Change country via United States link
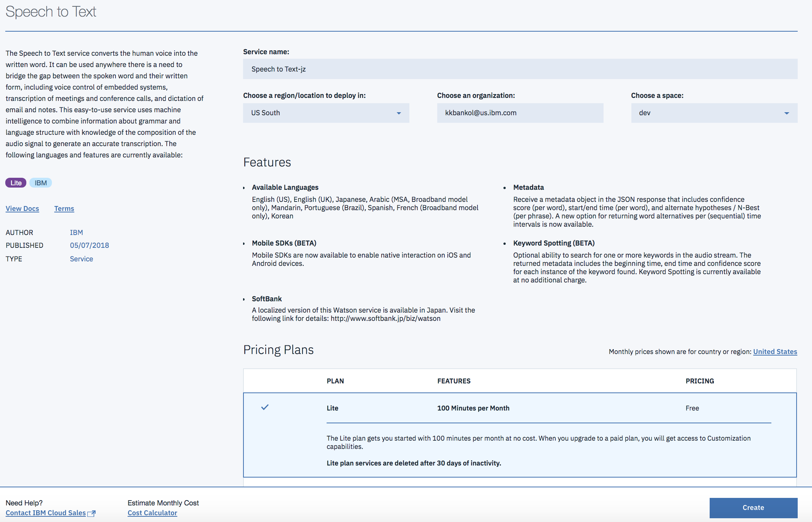Image resolution: width=812 pixels, height=522 pixels. point(775,351)
